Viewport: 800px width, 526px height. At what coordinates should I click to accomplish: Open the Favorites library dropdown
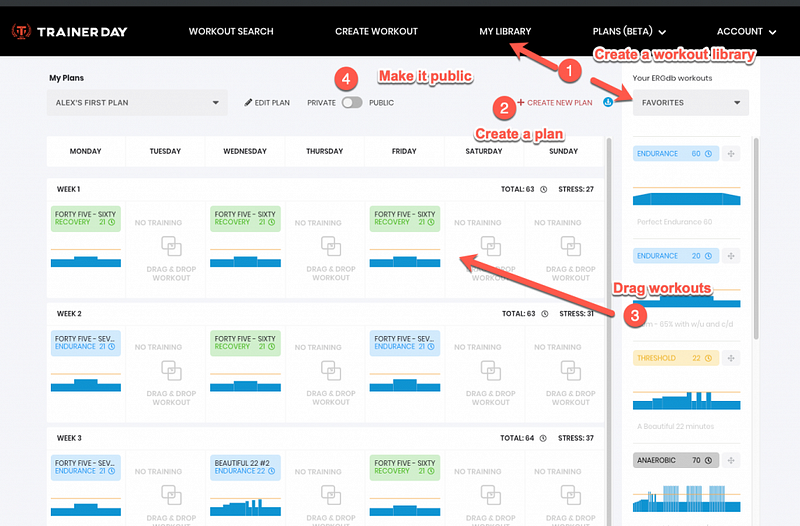[x=691, y=103]
